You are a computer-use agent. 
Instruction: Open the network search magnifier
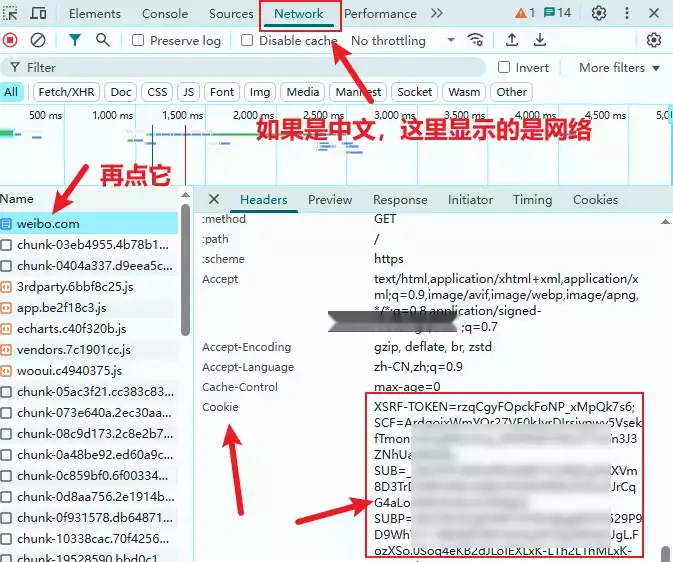coord(103,40)
